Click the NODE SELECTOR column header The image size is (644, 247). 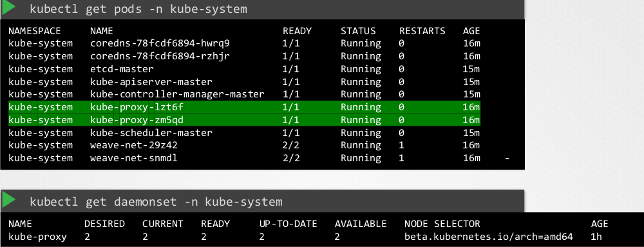[x=442, y=224]
